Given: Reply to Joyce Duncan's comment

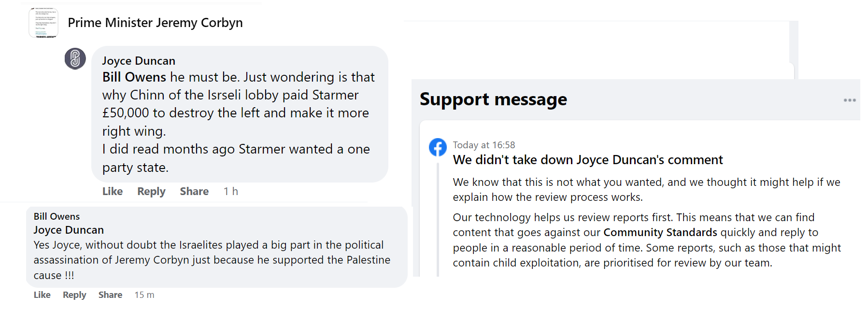Looking at the screenshot, I should pos(151,192).
